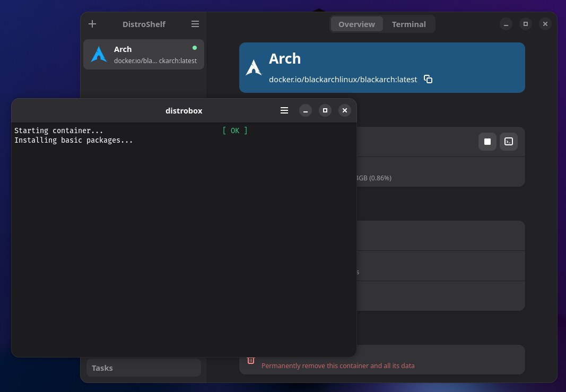Open the DistroShelf hamburger menu
Image resolution: width=566 pixels, height=392 pixels.
[x=195, y=24]
